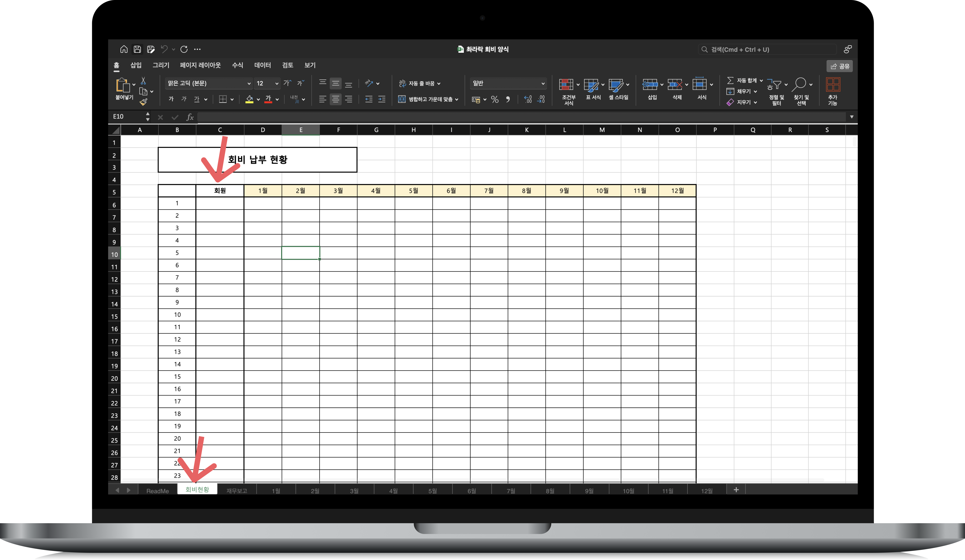Click the collaboration people icon
The height and width of the screenshot is (560, 965).
(848, 49)
